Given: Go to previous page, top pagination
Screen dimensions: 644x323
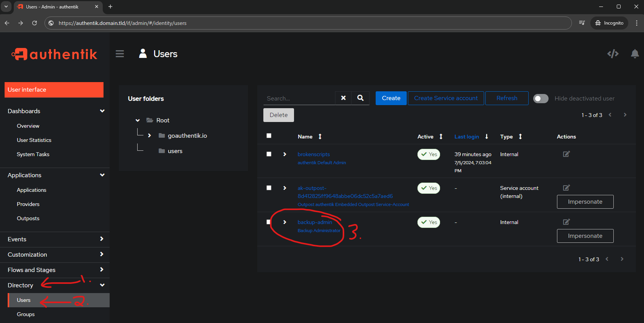Looking at the screenshot, I should pyautogui.click(x=610, y=115).
